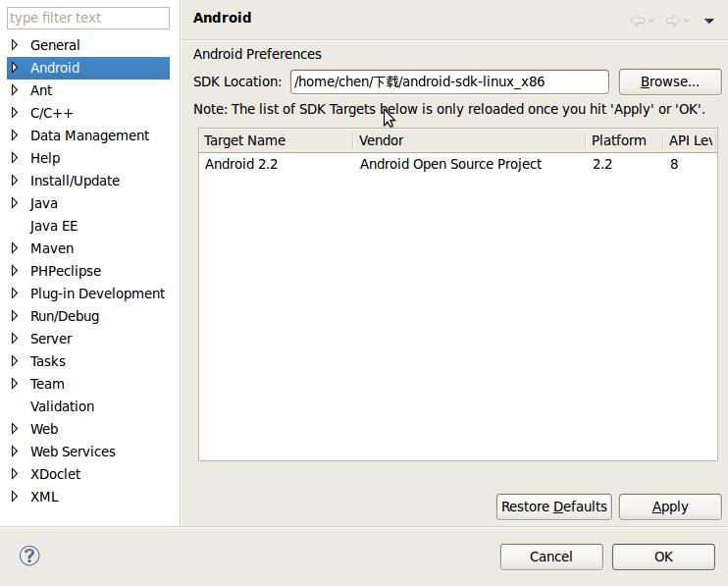Open the preferences view menu triangle
Screen dimensions: 728x586
(x=708, y=20)
